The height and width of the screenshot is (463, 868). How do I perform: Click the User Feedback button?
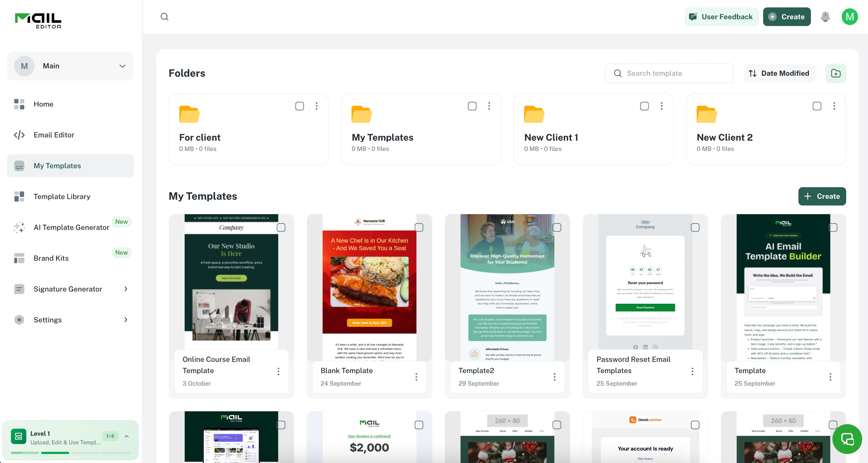(x=721, y=16)
